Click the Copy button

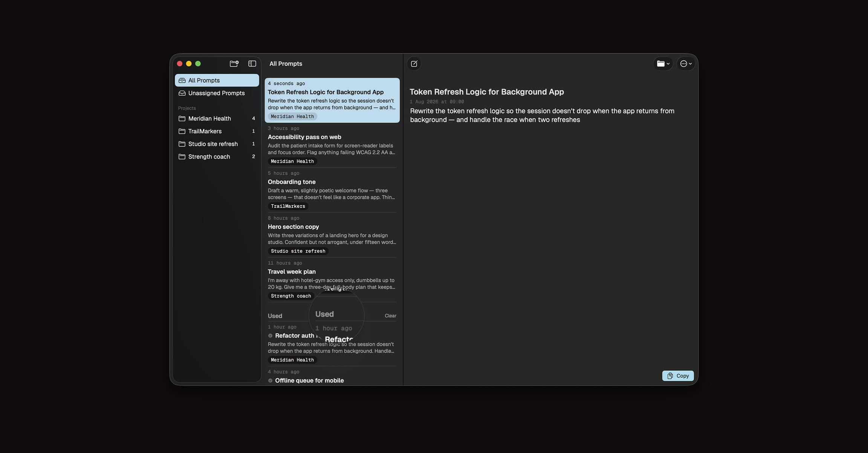click(678, 376)
